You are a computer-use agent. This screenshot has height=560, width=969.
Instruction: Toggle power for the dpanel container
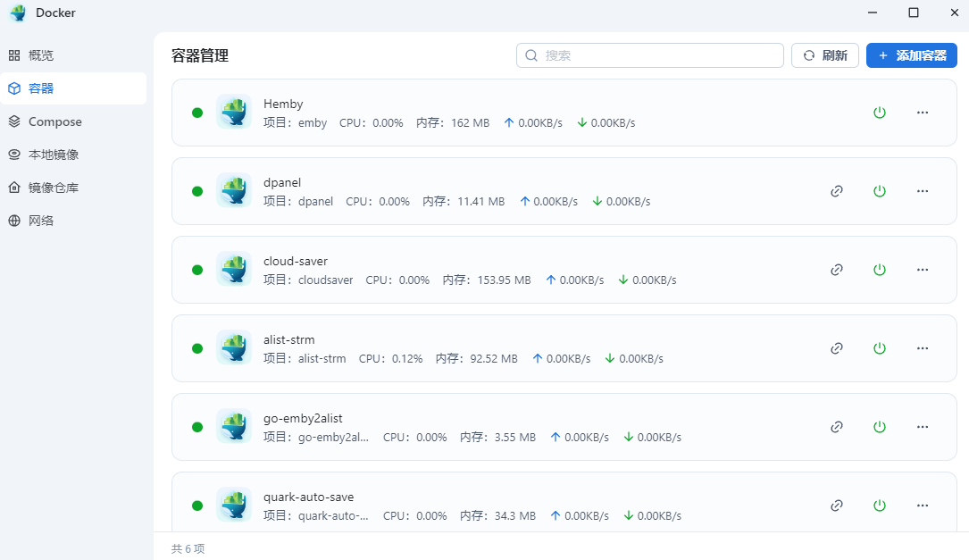click(880, 191)
